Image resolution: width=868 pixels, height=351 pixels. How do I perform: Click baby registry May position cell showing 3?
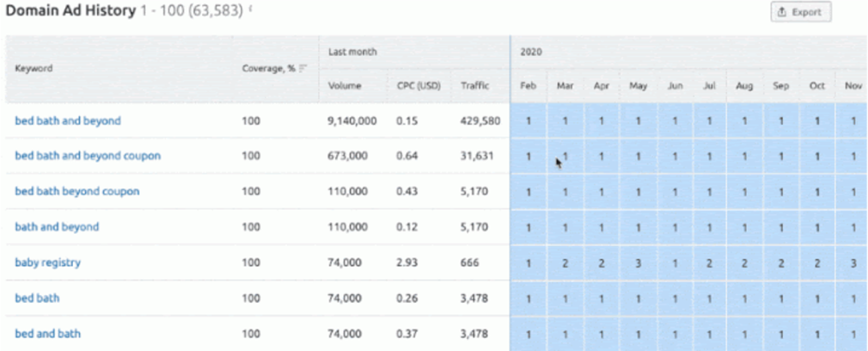(x=639, y=263)
